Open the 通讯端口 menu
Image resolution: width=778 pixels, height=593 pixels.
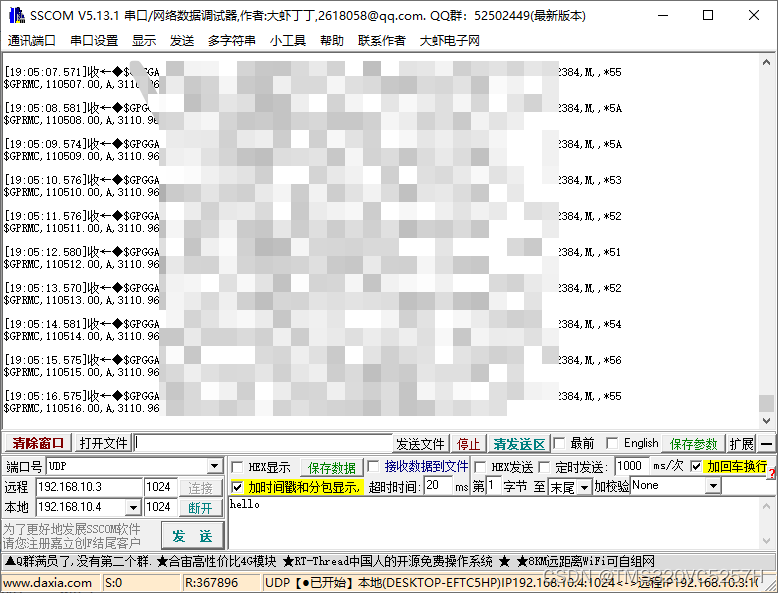click(31, 41)
